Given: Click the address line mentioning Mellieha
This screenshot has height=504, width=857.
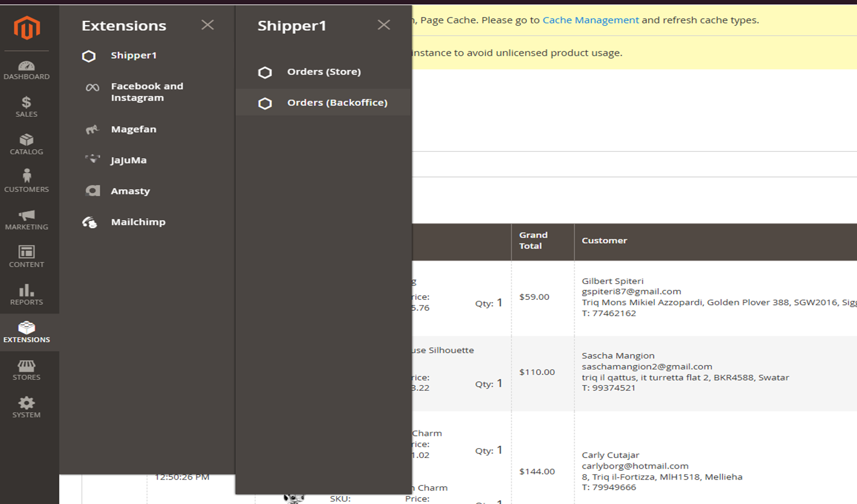Looking at the screenshot, I should pos(662,477).
